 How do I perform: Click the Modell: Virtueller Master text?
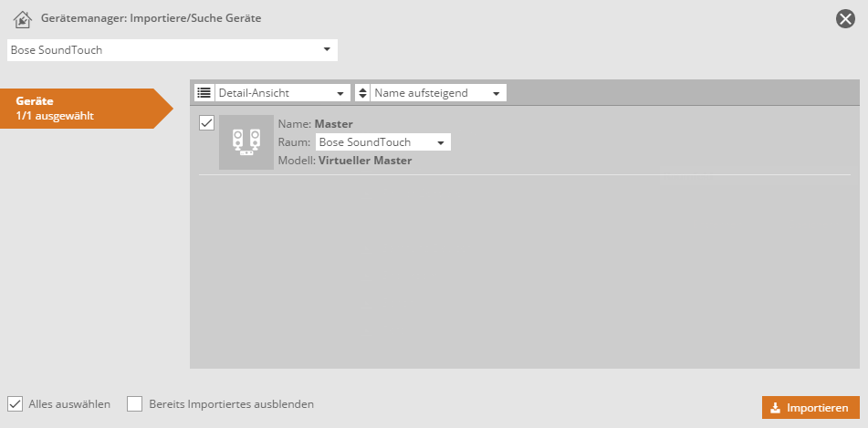(x=345, y=161)
